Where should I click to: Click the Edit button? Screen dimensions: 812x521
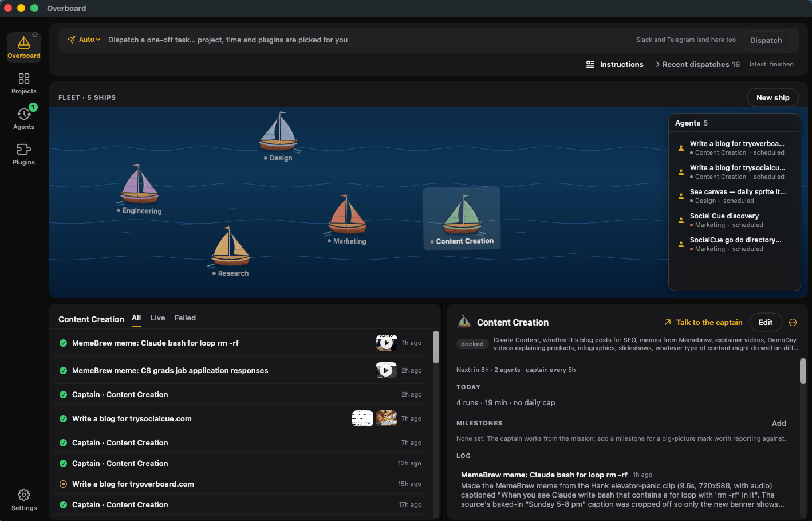tap(766, 322)
